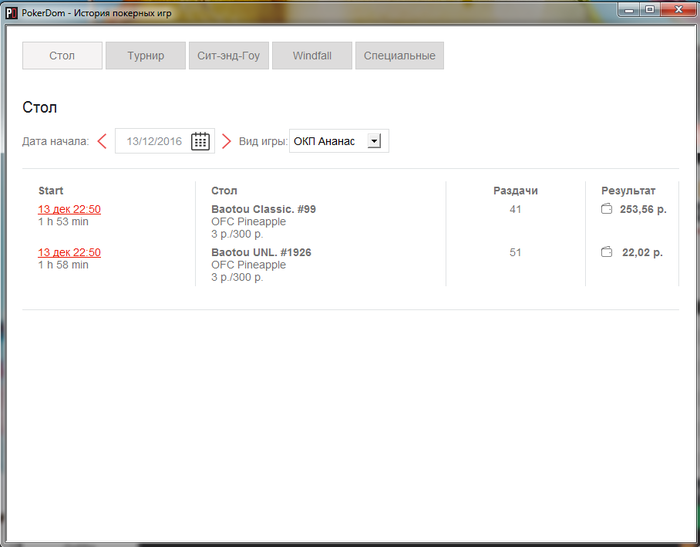Click the PokerDom logo in title bar
The width and height of the screenshot is (700, 547).
pos(11,13)
